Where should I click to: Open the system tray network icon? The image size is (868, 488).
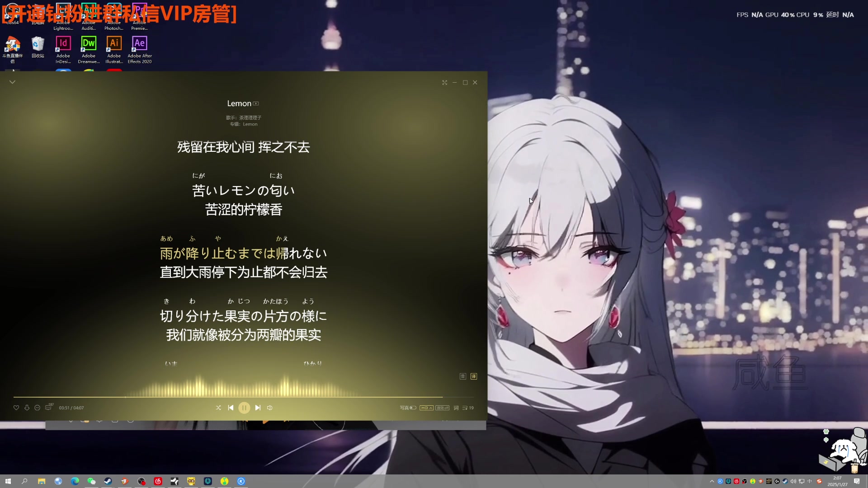coord(802,481)
